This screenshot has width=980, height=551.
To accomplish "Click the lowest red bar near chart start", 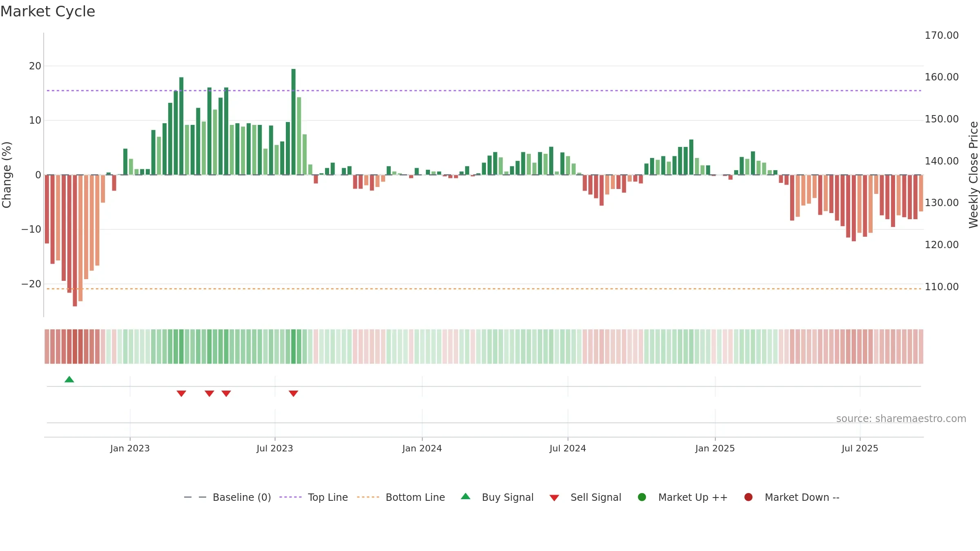I will click(75, 240).
